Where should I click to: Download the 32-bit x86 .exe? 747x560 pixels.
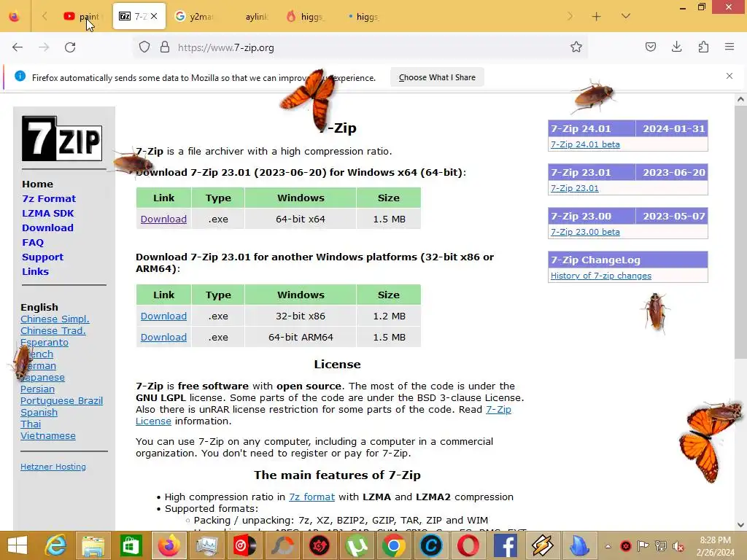tap(163, 316)
